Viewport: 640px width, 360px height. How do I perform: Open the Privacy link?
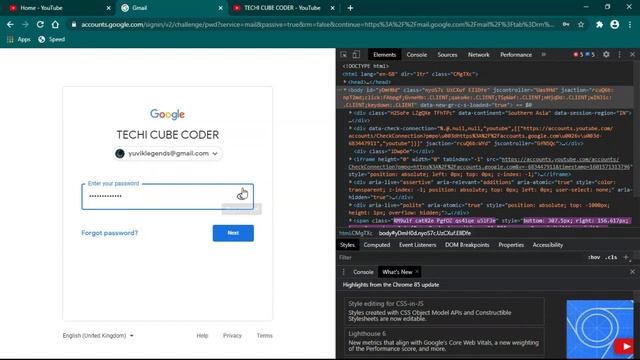232,336
